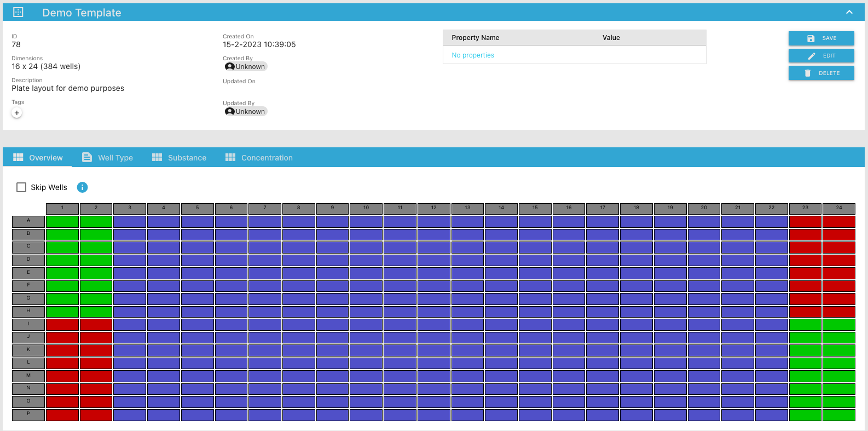Enable the Skip Wells checkbox

click(x=21, y=187)
